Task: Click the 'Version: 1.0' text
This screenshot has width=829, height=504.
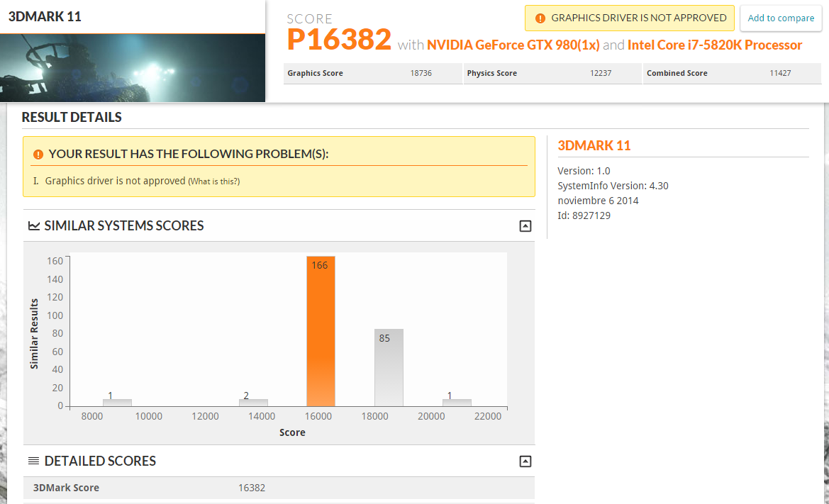Action: point(584,171)
